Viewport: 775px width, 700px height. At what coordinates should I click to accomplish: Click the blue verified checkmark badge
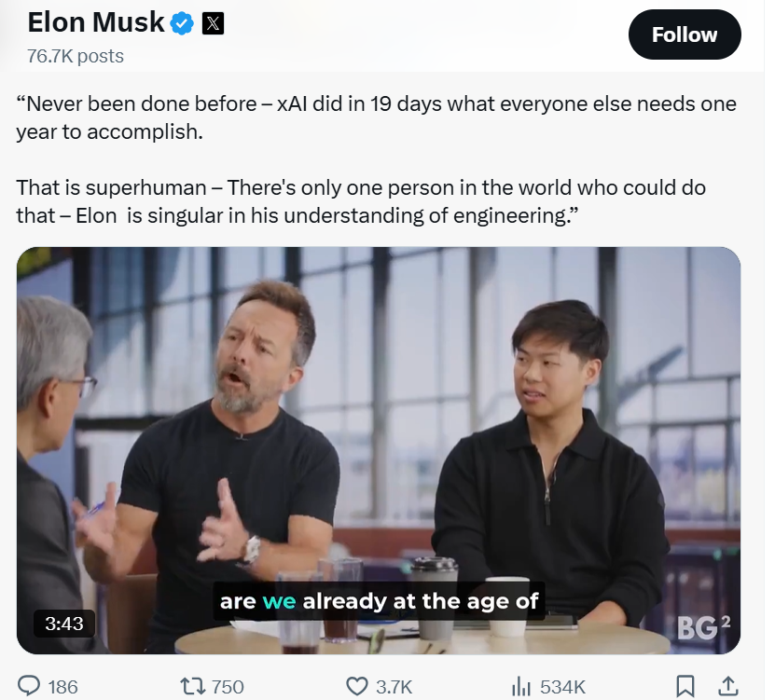pyautogui.click(x=182, y=23)
